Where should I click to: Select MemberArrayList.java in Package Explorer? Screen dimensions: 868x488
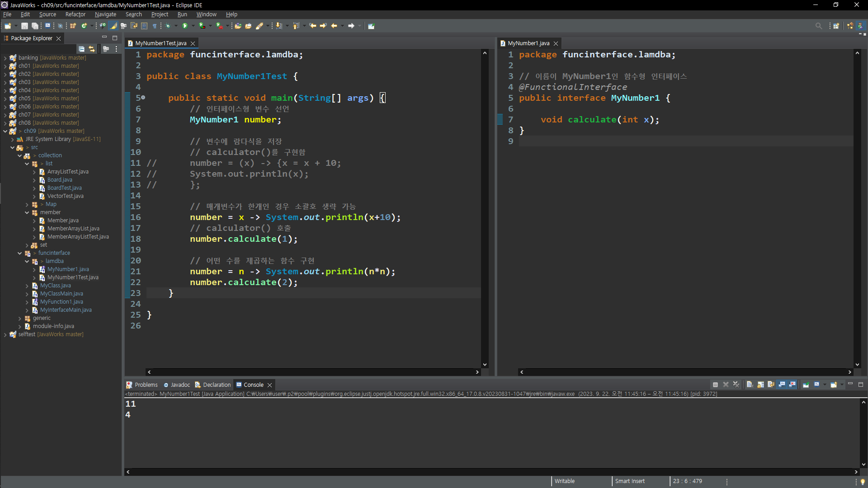[73, 229]
